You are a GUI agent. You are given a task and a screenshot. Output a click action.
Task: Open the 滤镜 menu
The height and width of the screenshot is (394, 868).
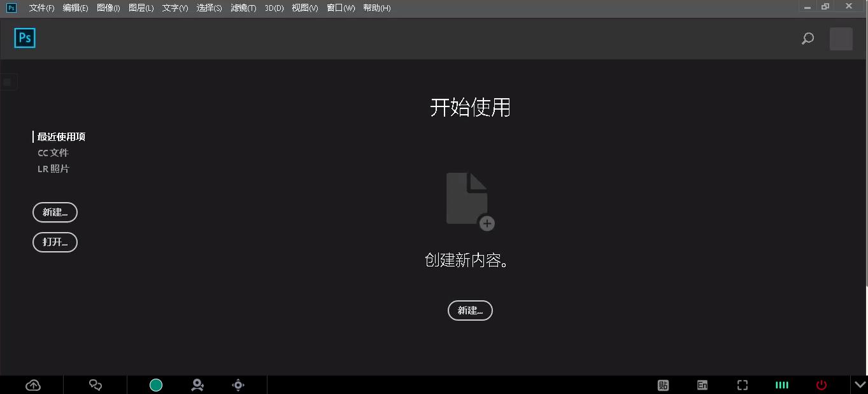[243, 8]
